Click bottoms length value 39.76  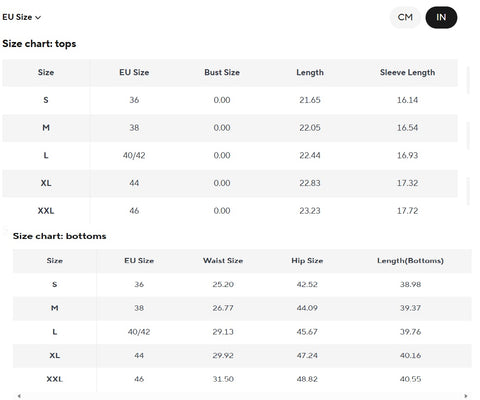(410, 332)
